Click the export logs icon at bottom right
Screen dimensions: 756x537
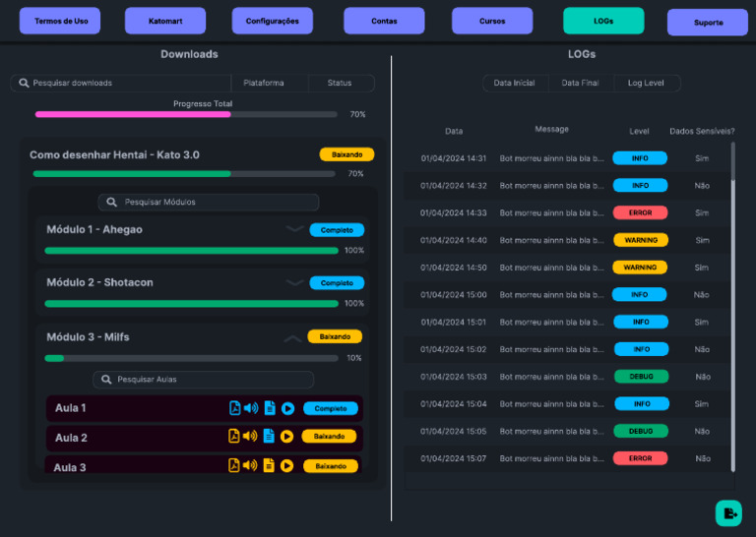point(728,513)
